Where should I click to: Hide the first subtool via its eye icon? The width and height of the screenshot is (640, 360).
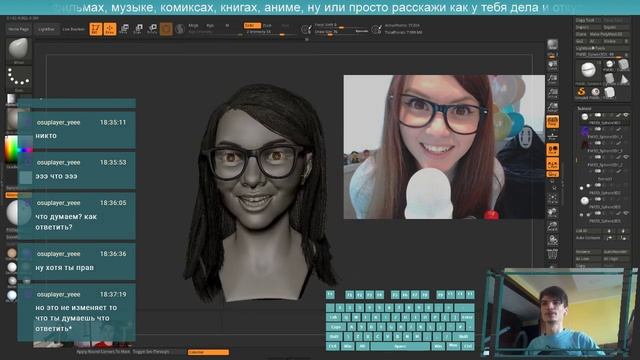pos(626,116)
